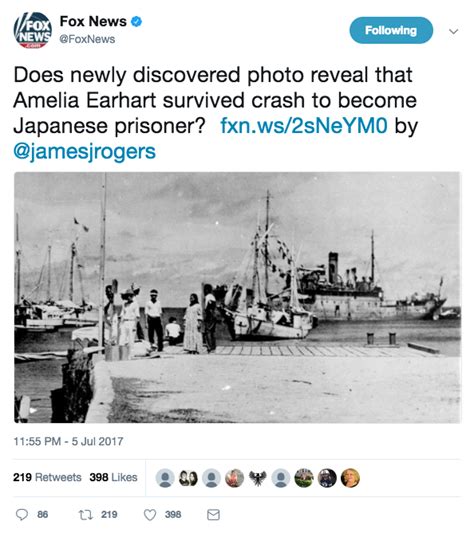The image size is (474, 533).
Task: Like the tweet with heart icon
Action: click(x=150, y=515)
